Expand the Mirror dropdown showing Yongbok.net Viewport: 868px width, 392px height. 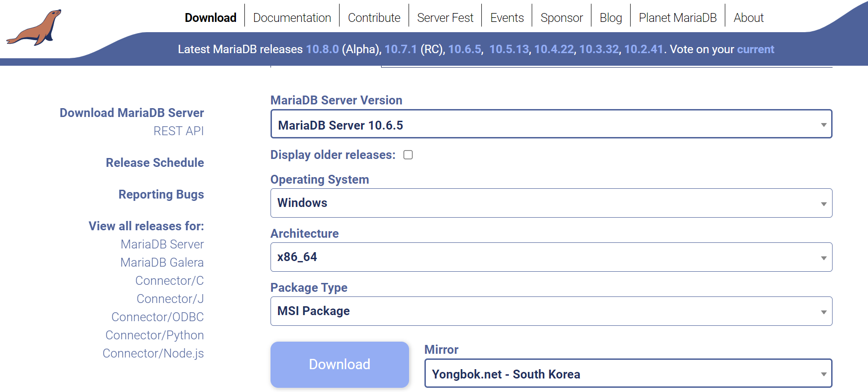628,373
